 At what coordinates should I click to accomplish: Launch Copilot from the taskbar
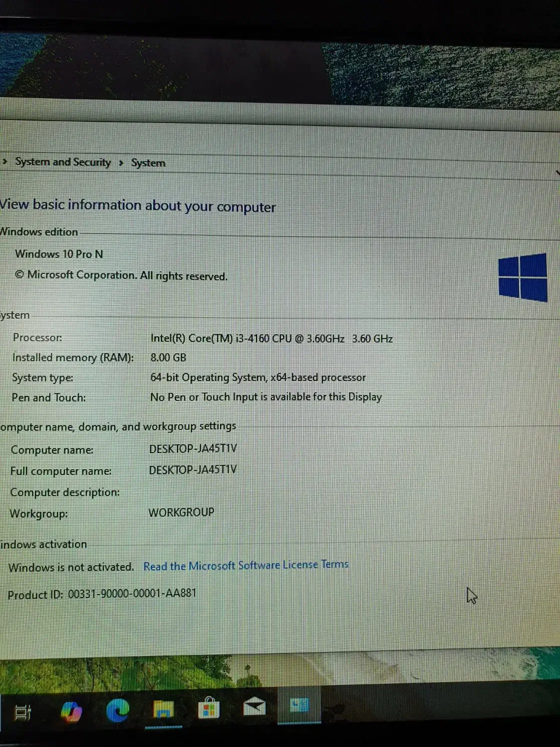[71, 711]
